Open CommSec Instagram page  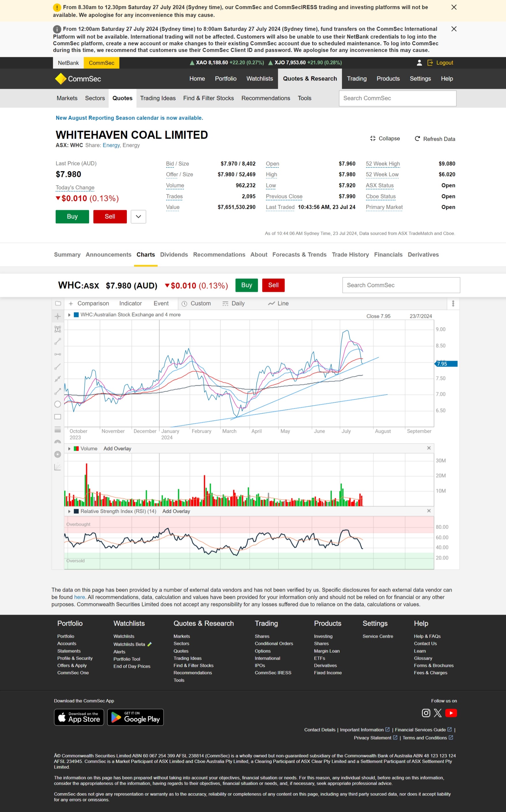point(426,713)
